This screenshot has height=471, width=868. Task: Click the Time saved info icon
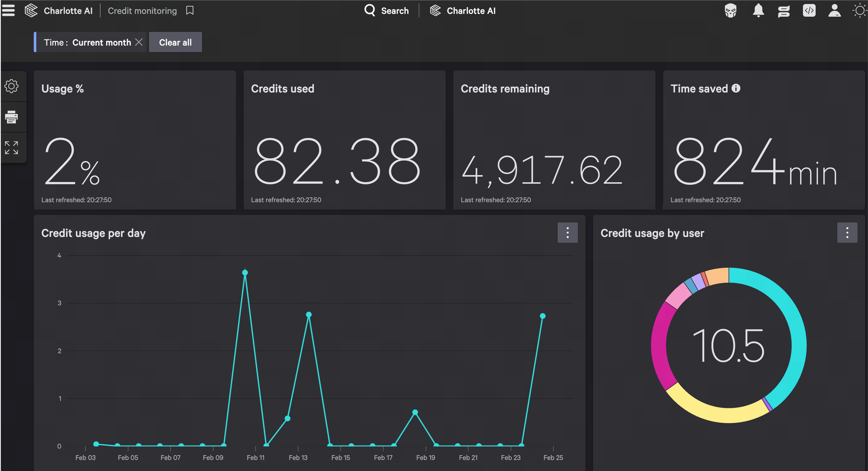point(736,88)
